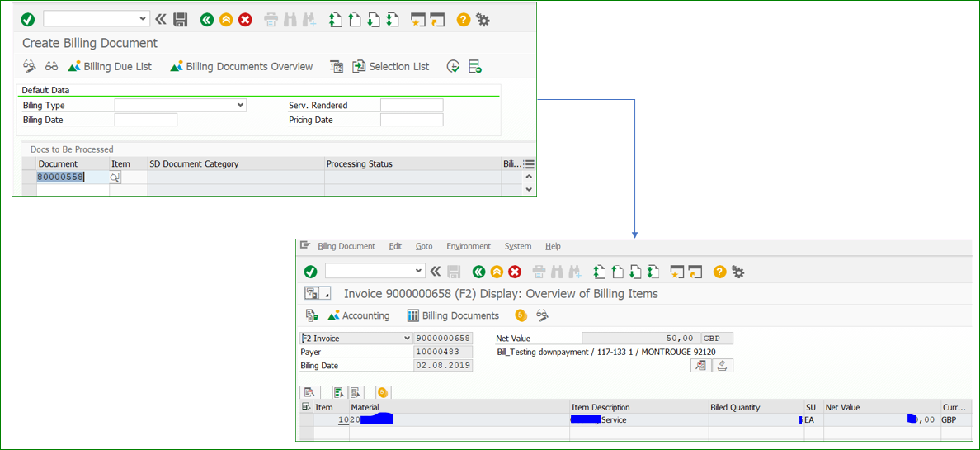
Task: Click Billing Due List button
Action: pos(110,66)
